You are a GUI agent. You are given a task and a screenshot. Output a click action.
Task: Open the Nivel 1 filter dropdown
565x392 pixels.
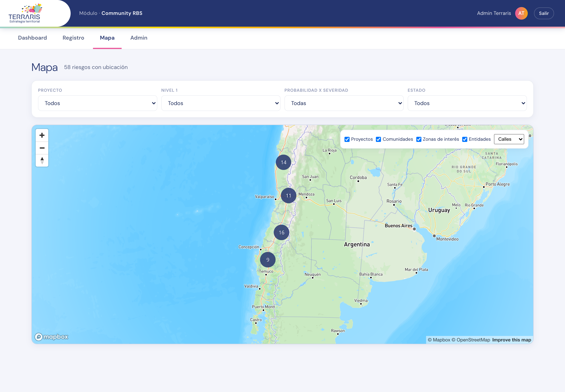click(x=221, y=103)
